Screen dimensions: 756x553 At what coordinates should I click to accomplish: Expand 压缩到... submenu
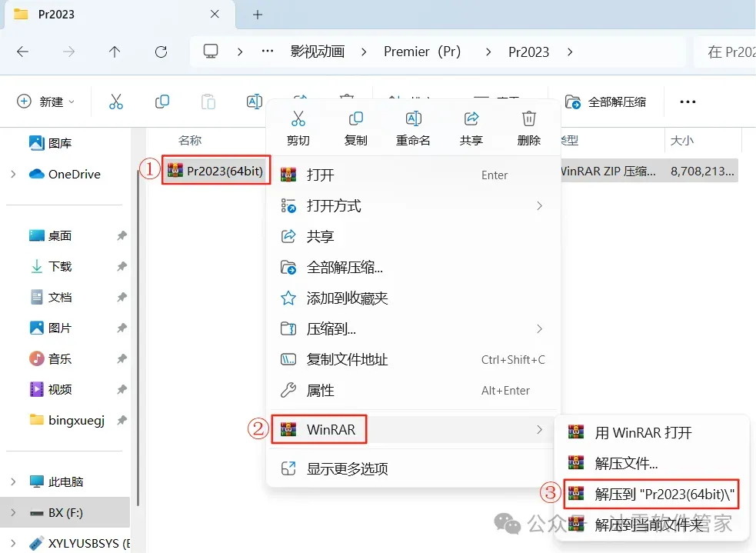point(413,329)
